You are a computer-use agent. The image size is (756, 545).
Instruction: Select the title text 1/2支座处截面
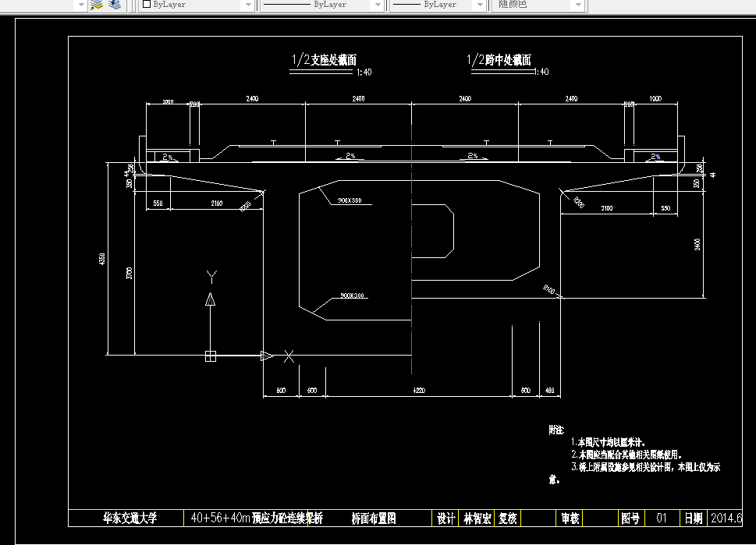(324, 60)
